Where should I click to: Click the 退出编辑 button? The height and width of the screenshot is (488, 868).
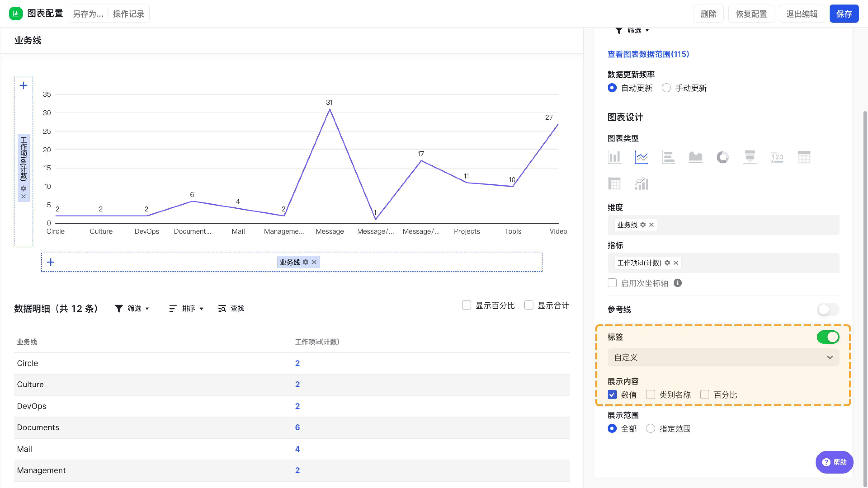click(x=802, y=14)
